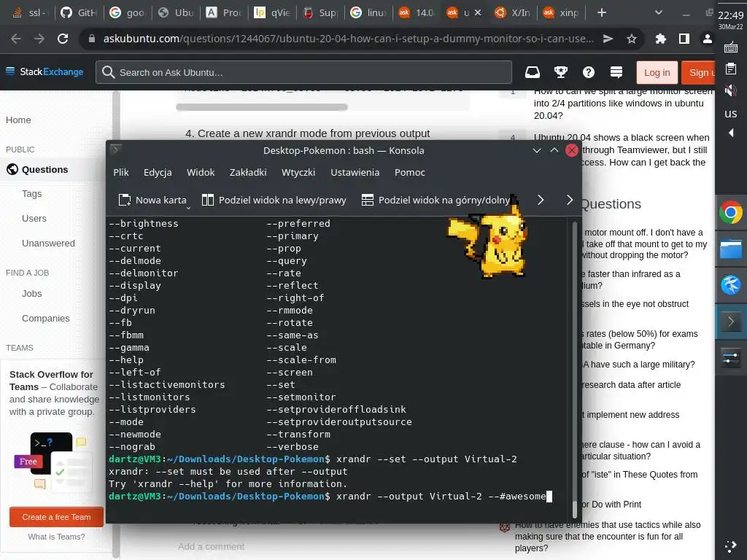Viewport: 747px width, 560px height.
Task: Open Tags in sidebar
Action: (31, 194)
